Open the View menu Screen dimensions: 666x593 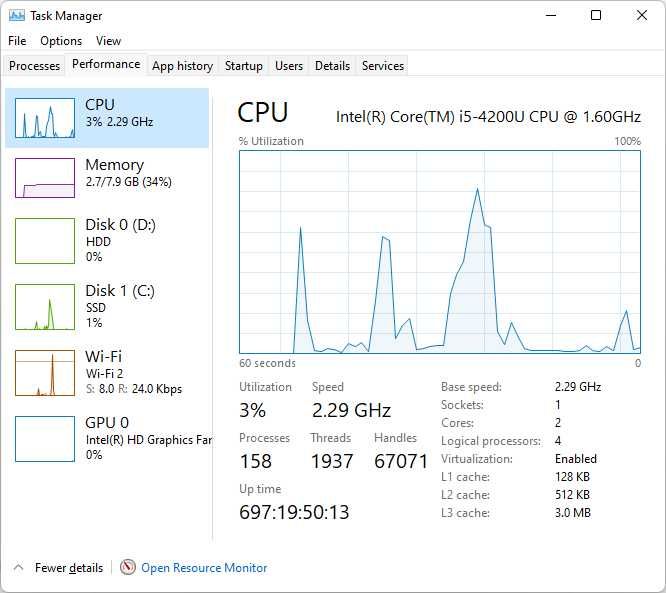(108, 41)
